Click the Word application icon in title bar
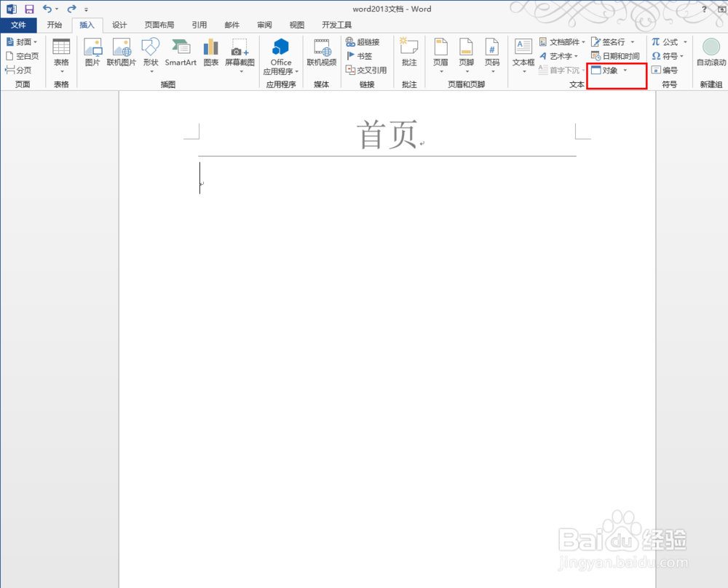This screenshot has height=588, width=728. tap(11, 9)
